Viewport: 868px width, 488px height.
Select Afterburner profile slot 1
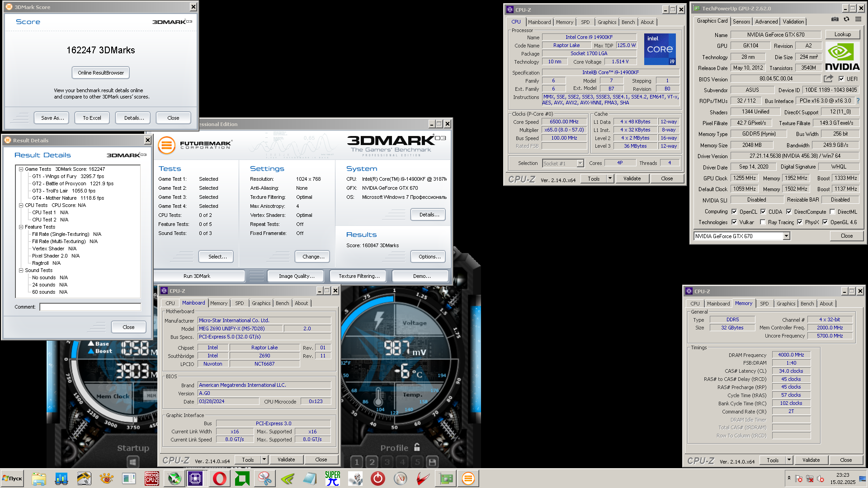[357, 462]
